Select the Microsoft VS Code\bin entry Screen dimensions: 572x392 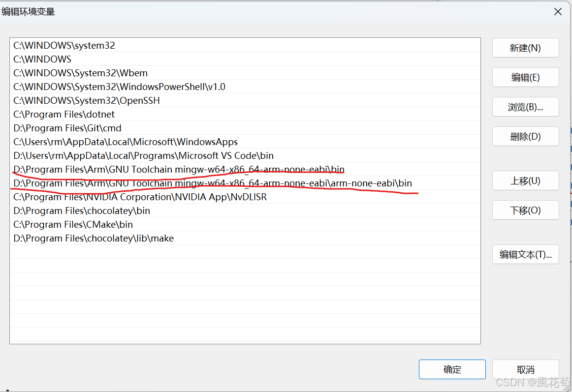[143, 155]
